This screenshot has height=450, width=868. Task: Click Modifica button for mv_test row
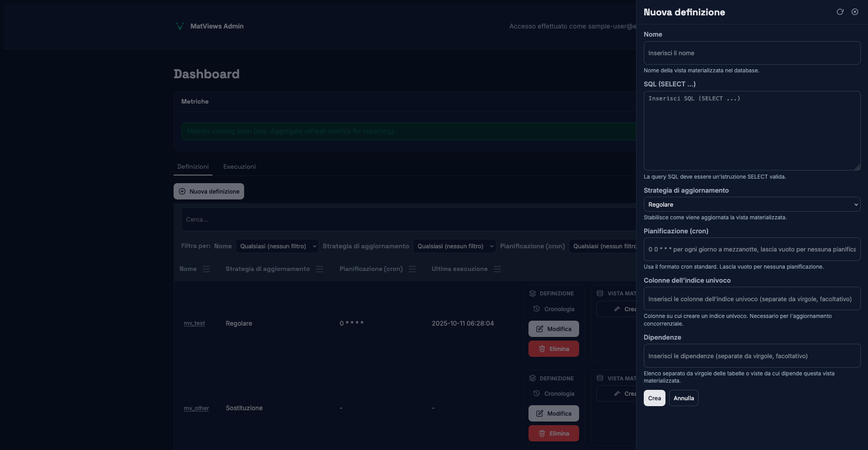(553, 329)
